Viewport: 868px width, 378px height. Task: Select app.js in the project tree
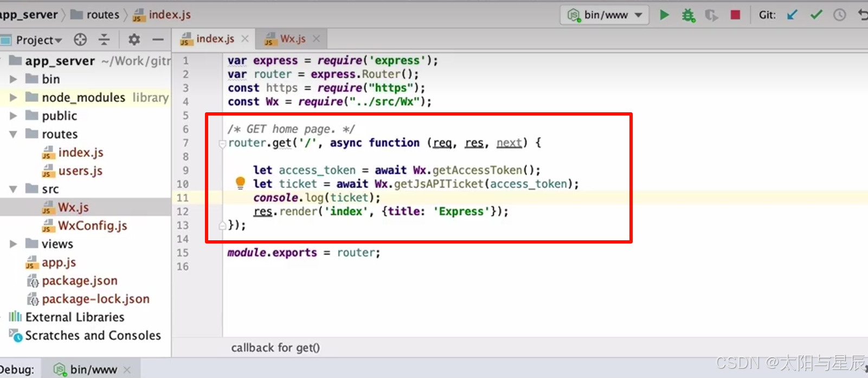pyautogui.click(x=52, y=262)
